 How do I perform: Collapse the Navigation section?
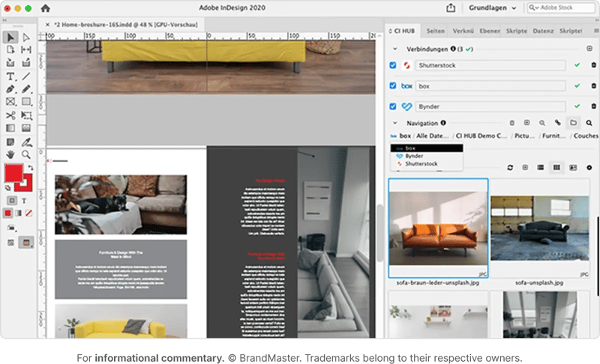tap(395, 123)
